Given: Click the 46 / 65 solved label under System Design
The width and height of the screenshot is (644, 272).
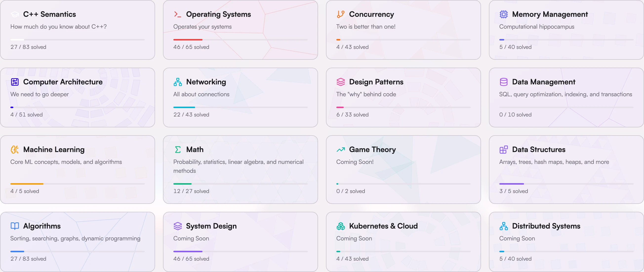Looking at the screenshot, I should [x=191, y=259].
